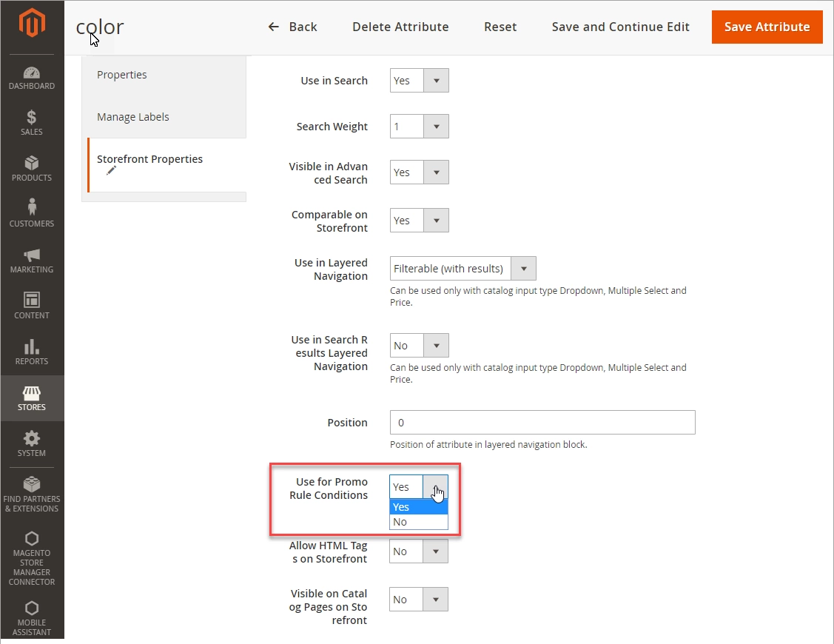Expand Allow HTML Tags on Storefront dropdown
Screen dimensions: 834x644
click(436, 551)
